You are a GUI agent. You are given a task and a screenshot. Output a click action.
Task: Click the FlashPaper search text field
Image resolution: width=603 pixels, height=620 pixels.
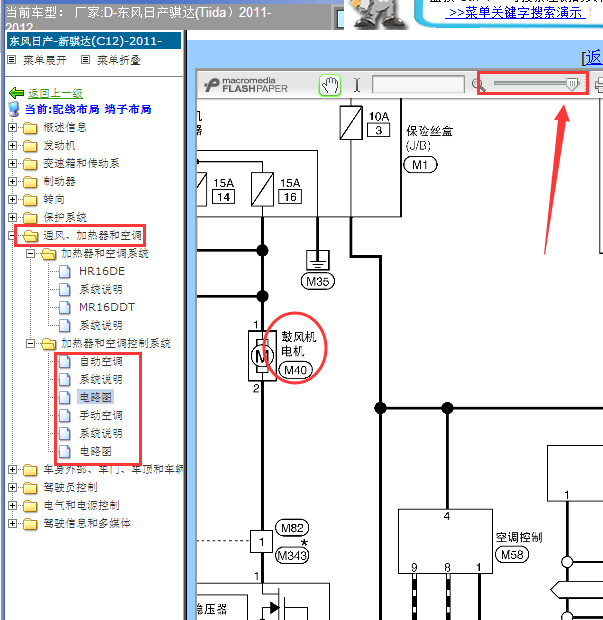pyautogui.click(x=418, y=85)
